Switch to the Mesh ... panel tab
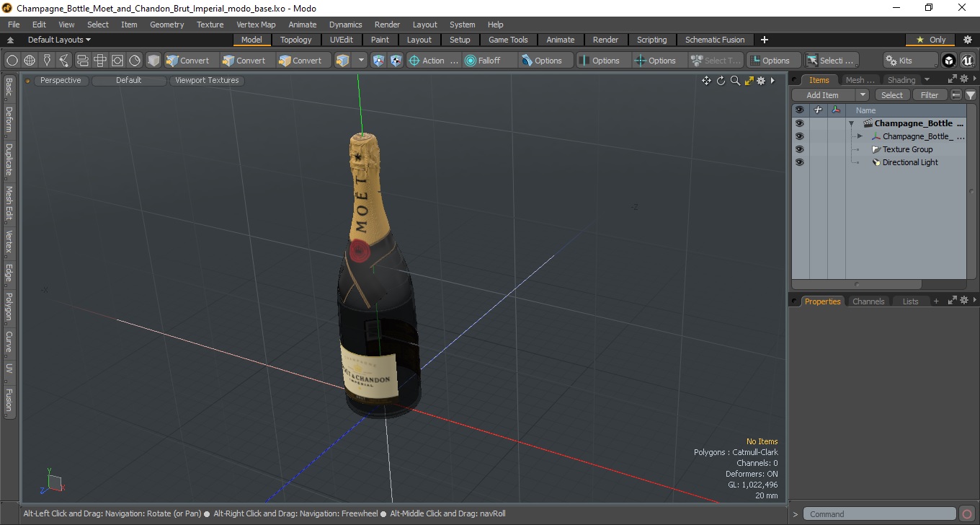980x525 pixels. tap(860, 80)
